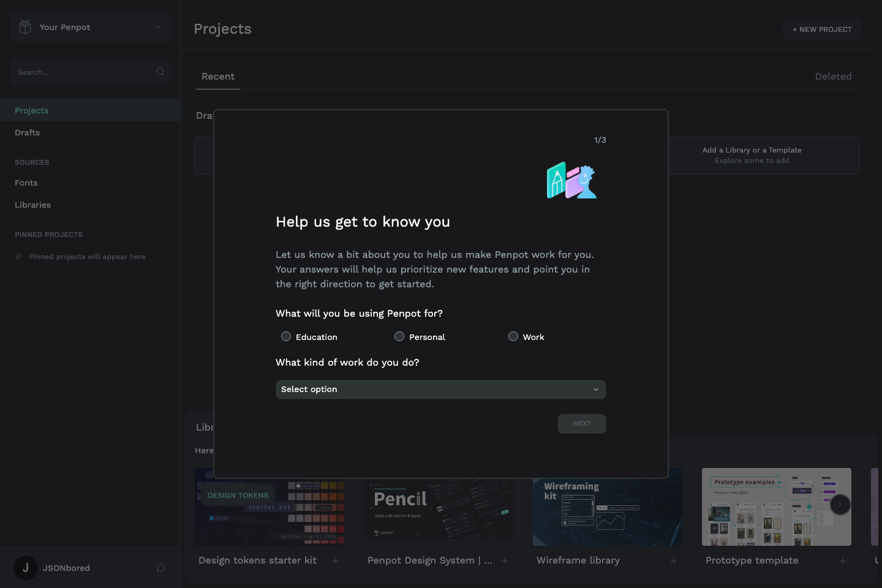Click the Wireframe library title

point(578,560)
